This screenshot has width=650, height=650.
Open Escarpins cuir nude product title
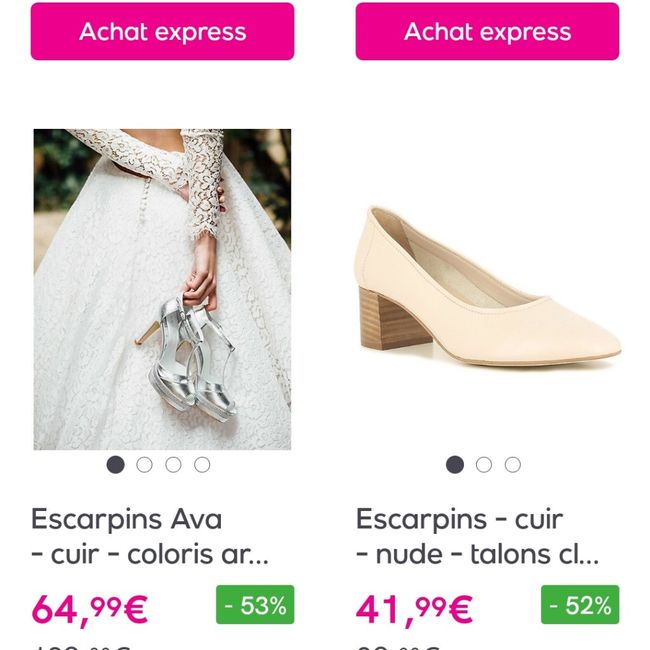pos(477,536)
